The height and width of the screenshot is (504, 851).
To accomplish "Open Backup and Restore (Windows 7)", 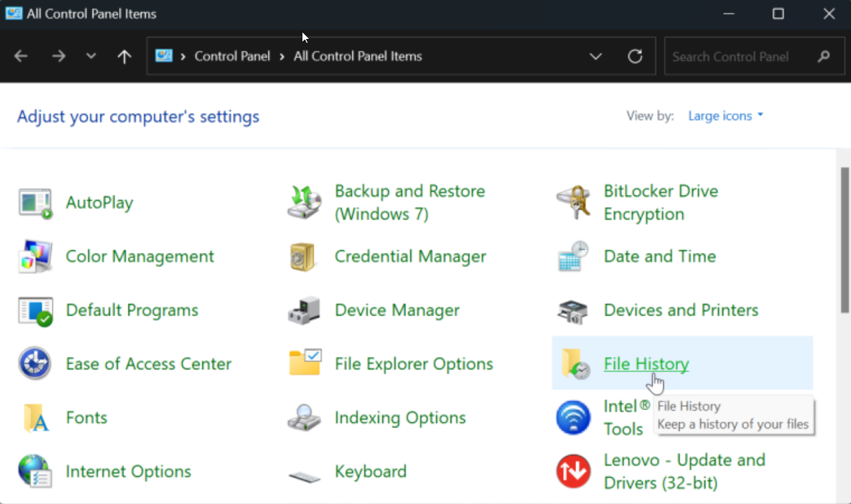I will point(409,202).
